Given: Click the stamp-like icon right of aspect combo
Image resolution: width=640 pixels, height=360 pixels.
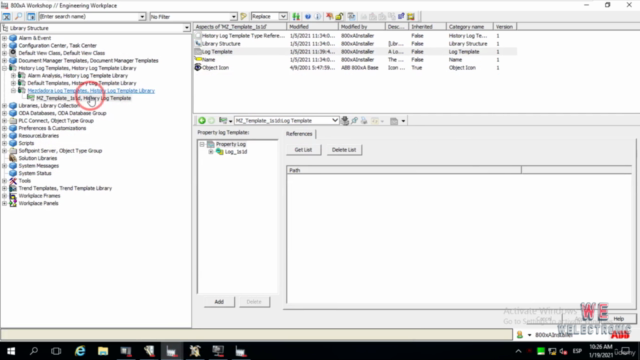Looking at the screenshot, I should (345, 121).
